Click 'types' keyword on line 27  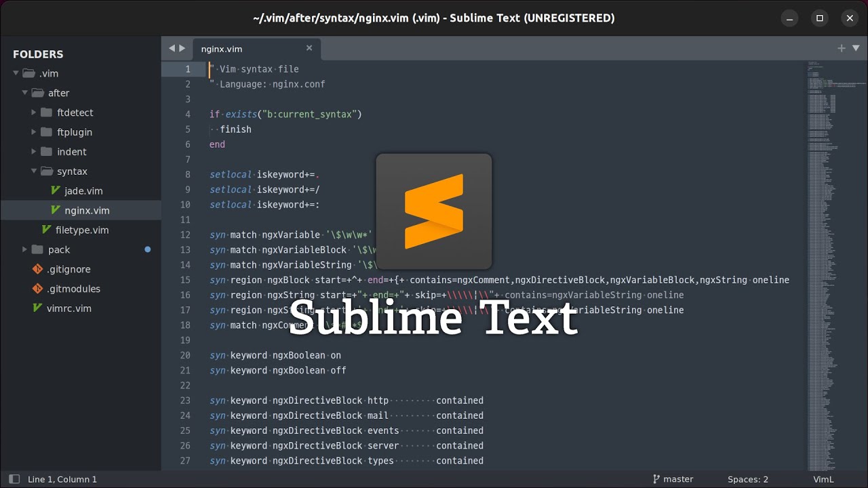point(380,461)
